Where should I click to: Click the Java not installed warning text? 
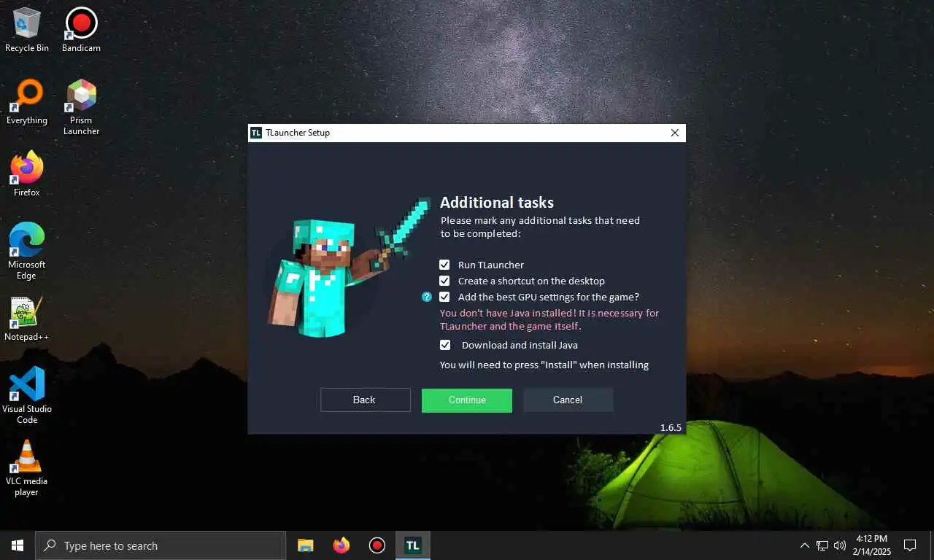click(549, 319)
